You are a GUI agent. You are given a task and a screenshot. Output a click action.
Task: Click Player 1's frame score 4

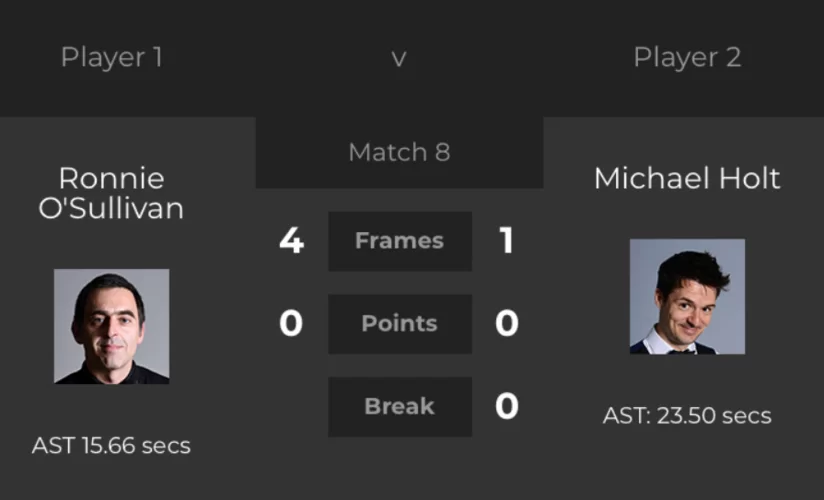[x=291, y=241]
